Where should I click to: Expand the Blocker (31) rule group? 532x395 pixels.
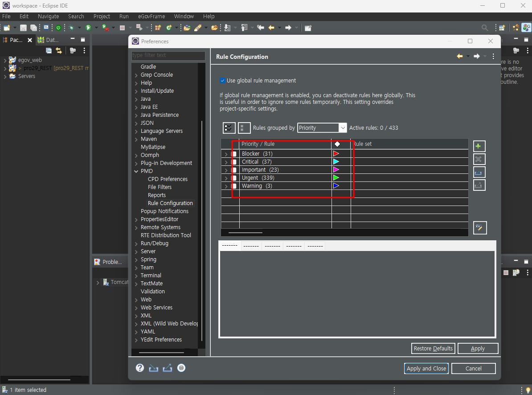226,154
